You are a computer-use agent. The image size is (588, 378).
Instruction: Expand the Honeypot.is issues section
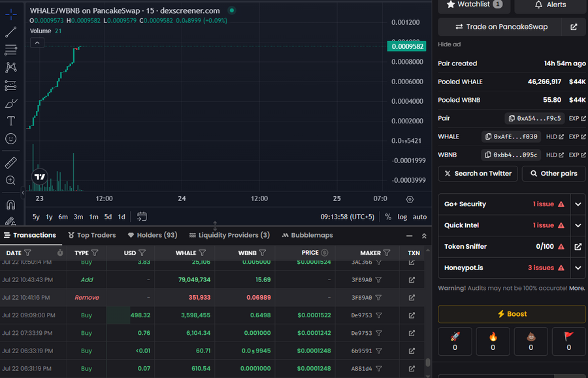point(578,268)
